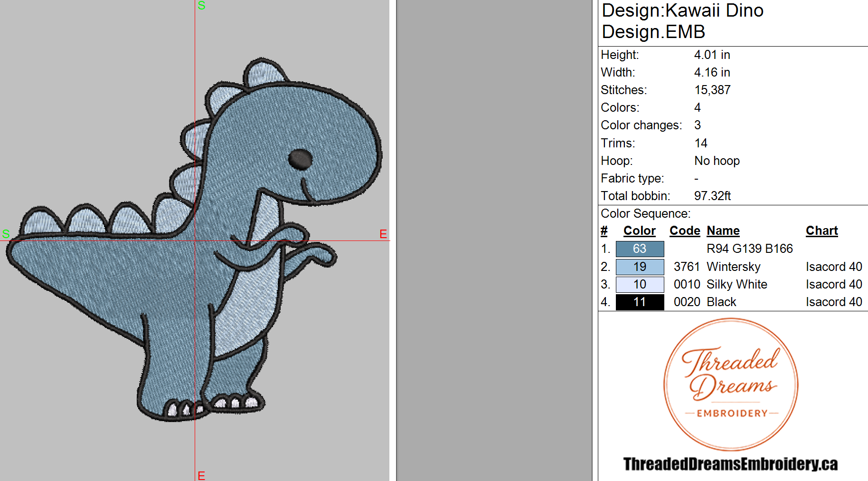Click the thread code '0020'
This screenshot has width=868, height=481.
point(687,302)
